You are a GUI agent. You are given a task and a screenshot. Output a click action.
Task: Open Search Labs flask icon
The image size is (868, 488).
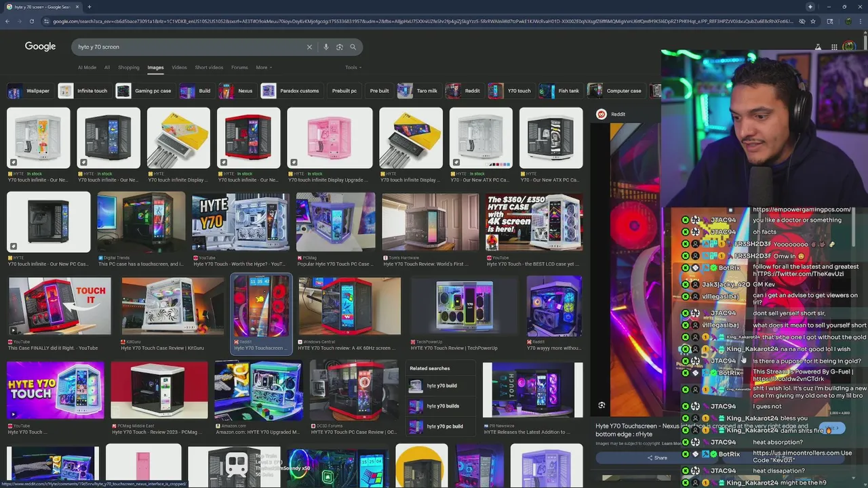click(x=818, y=47)
